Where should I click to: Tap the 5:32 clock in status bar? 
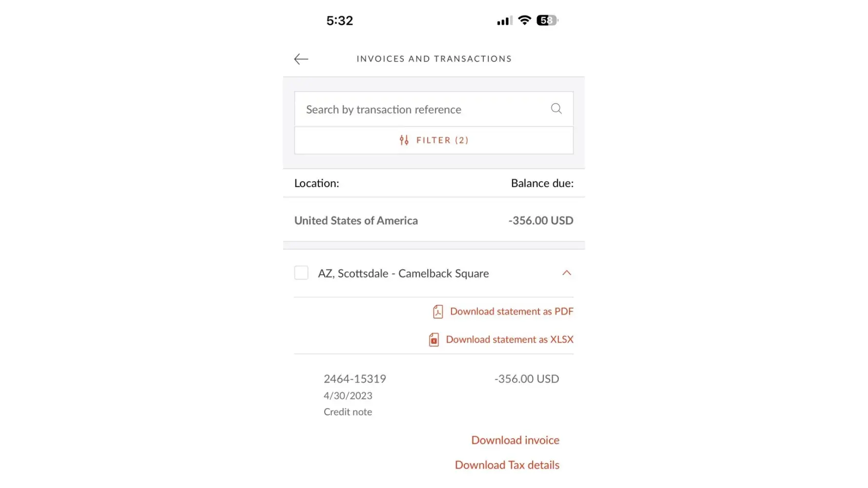tap(339, 20)
